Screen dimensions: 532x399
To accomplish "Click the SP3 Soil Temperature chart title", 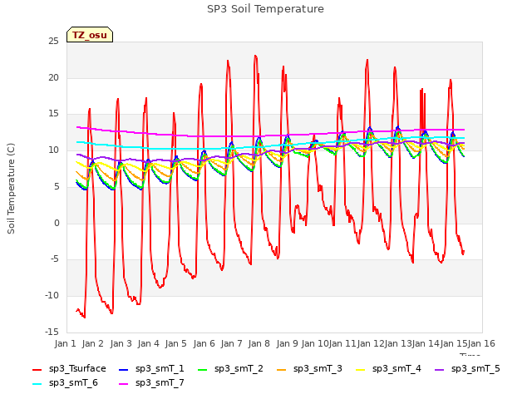I will click(x=265, y=9).
